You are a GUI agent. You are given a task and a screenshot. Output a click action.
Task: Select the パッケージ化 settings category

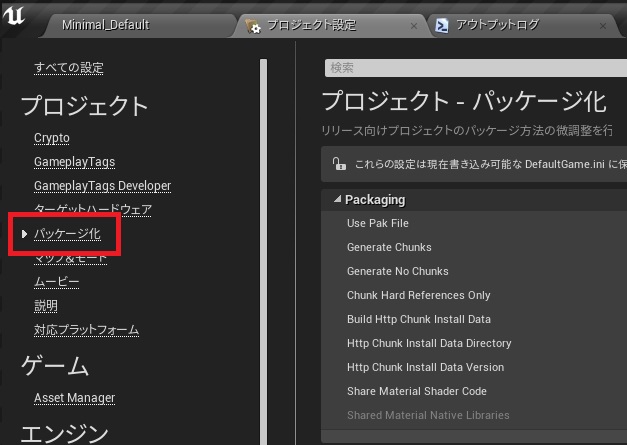[x=67, y=233]
